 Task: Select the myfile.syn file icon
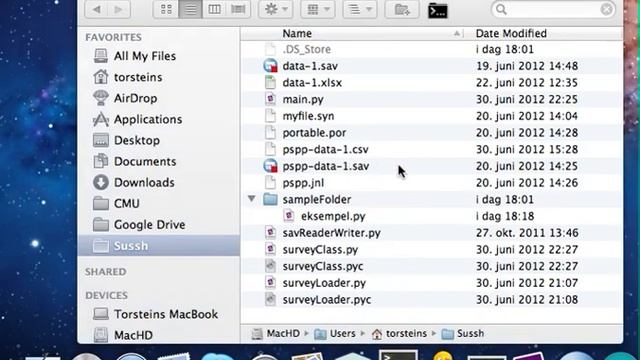[270, 116]
